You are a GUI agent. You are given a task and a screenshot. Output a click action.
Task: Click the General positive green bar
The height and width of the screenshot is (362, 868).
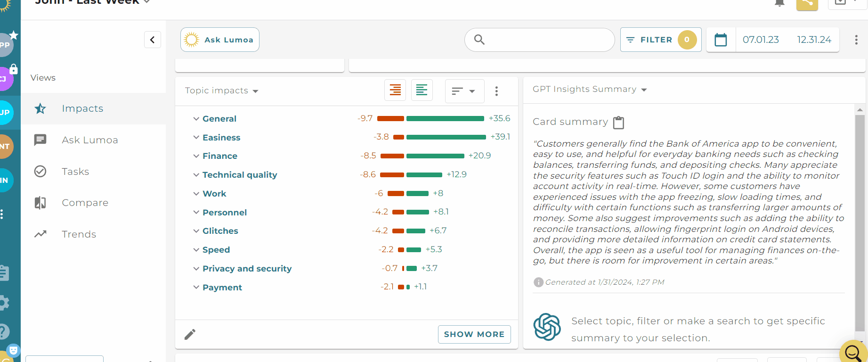445,119
